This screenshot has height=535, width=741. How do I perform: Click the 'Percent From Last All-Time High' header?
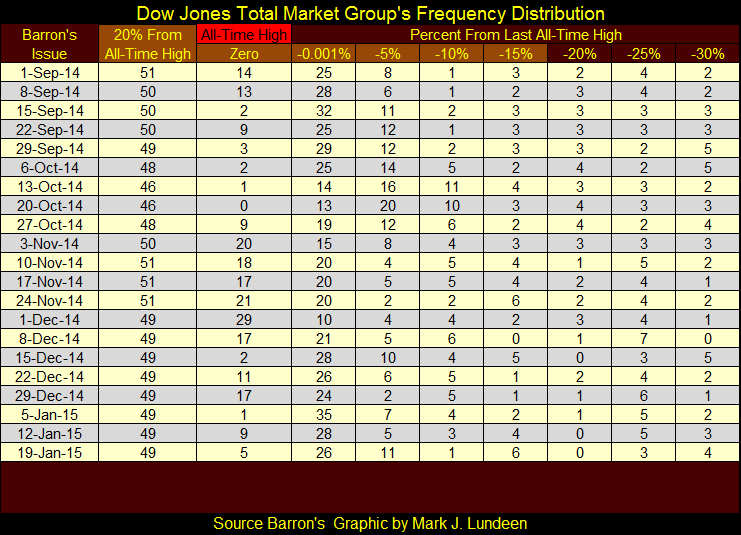click(x=516, y=35)
